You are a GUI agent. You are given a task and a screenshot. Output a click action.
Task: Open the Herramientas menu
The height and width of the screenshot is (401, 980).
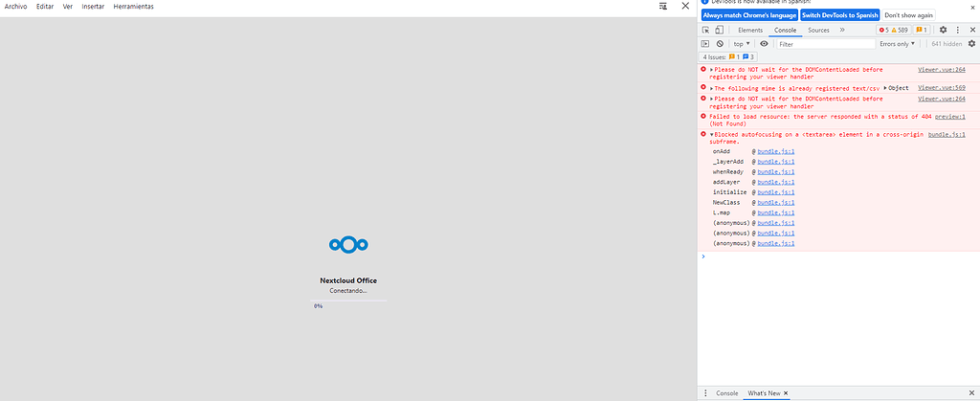[x=133, y=7]
